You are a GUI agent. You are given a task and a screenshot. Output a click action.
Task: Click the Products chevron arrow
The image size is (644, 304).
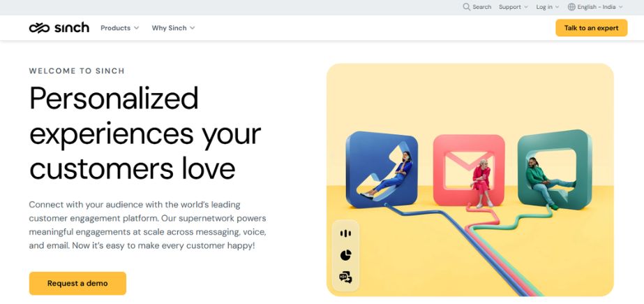click(x=136, y=28)
